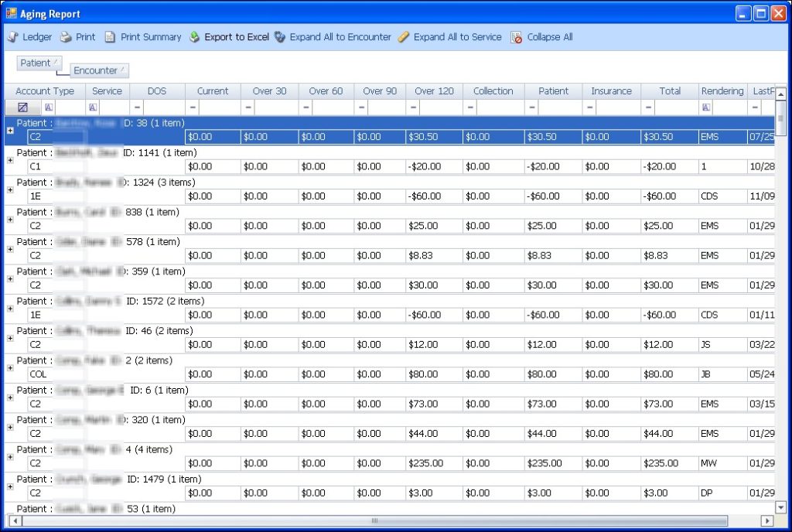Click DP rendering cell

(723, 493)
